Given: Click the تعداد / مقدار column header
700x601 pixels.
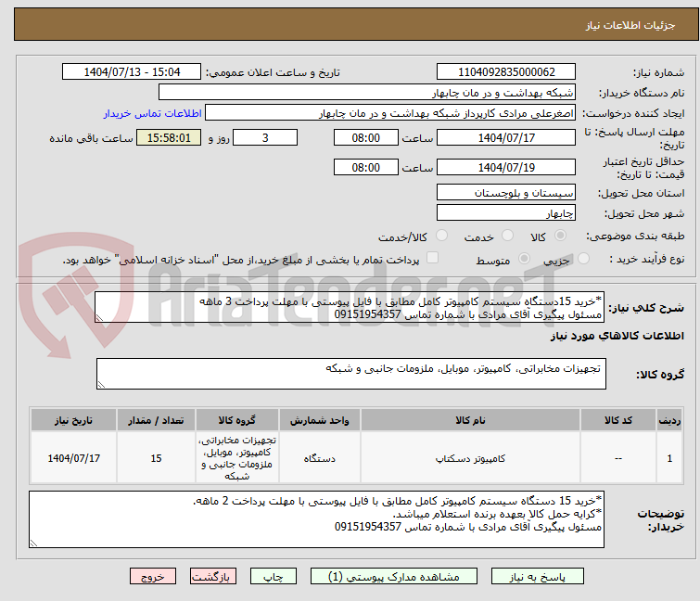Looking at the screenshot, I should pos(156,420).
